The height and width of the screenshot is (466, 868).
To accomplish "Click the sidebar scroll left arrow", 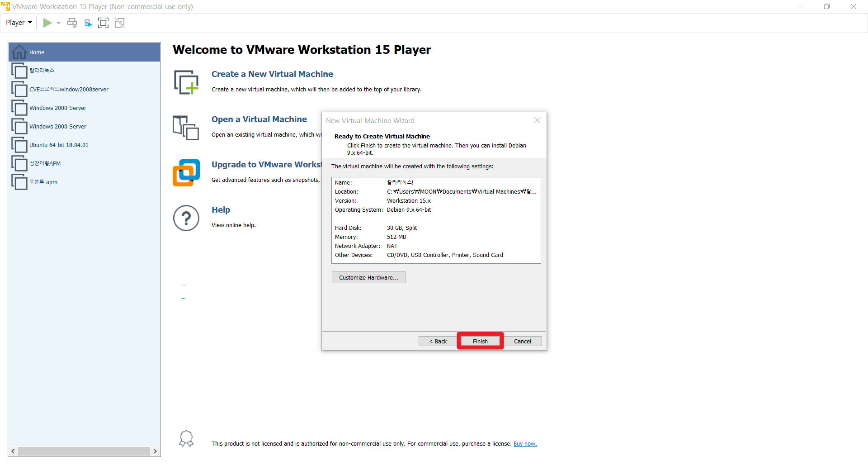I will coord(13,452).
